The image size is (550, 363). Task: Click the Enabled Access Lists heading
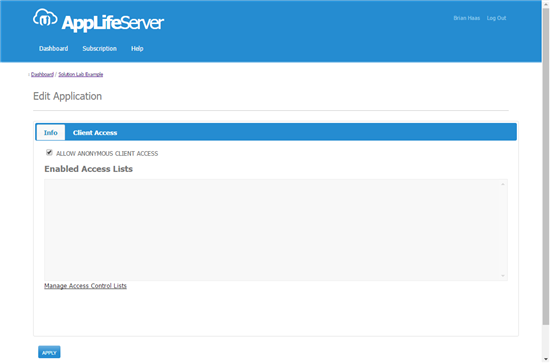coord(88,169)
